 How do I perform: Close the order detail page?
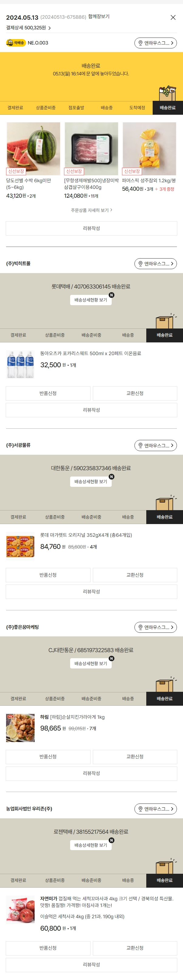click(x=173, y=18)
